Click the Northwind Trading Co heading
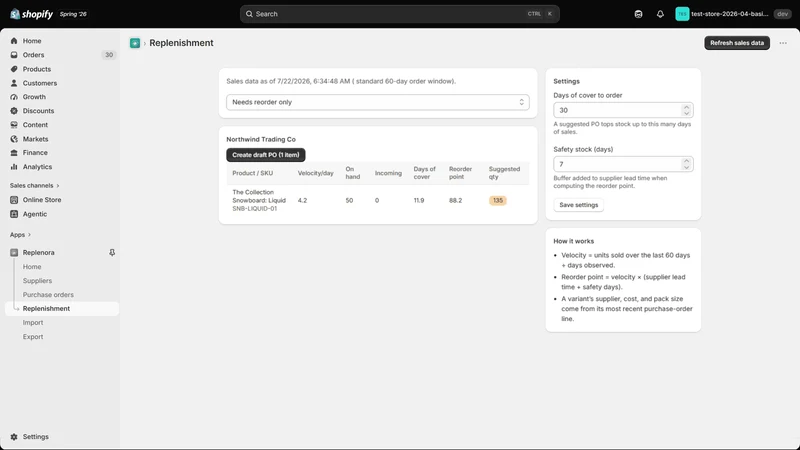 (x=261, y=139)
